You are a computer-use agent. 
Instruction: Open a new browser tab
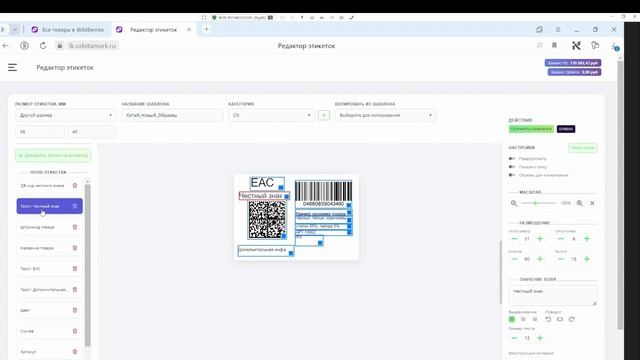pyautogui.click(x=206, y=29)
